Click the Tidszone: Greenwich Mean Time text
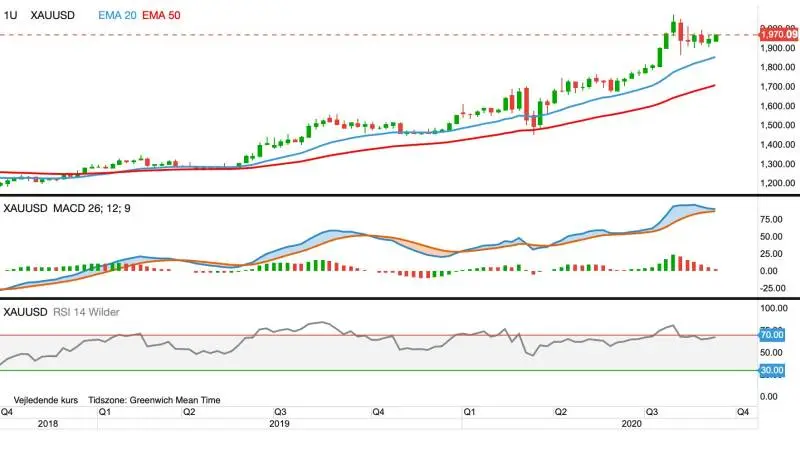800x449 pixels. [x=154, y=400]
